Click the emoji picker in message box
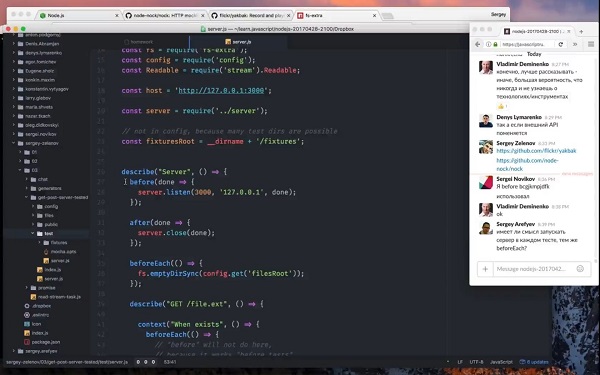The height and width of the screenshot is (375, 600). tap(580, 269)
